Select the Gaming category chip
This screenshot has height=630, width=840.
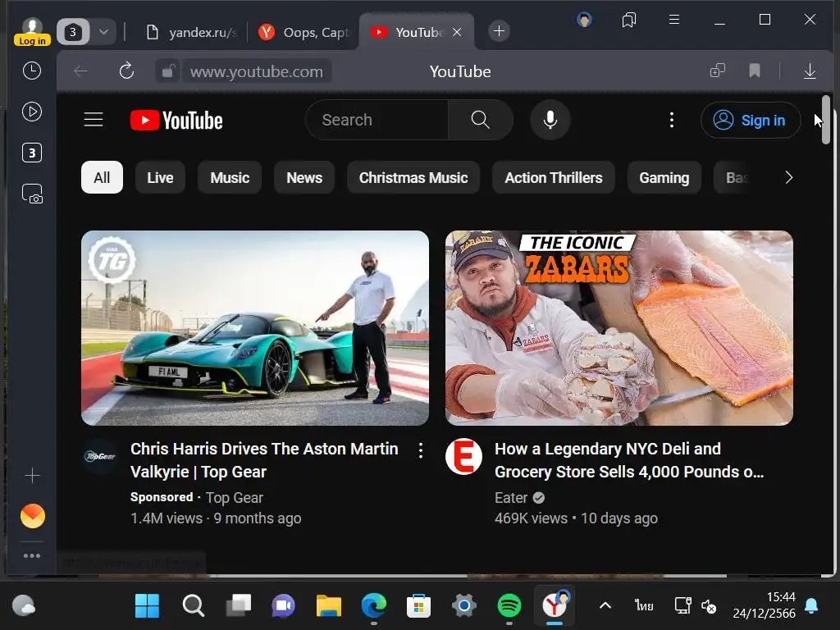pyautogui.click(x=664, y=177)
